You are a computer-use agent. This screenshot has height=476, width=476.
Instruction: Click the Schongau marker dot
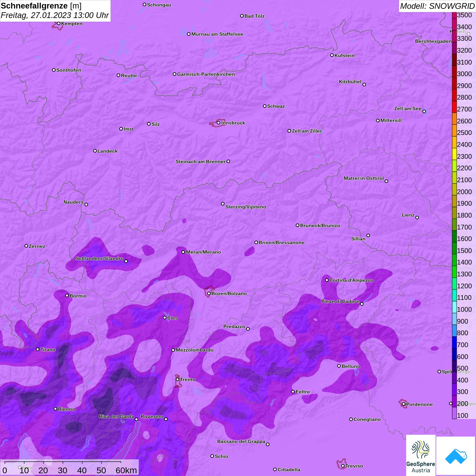coord(144,5)
